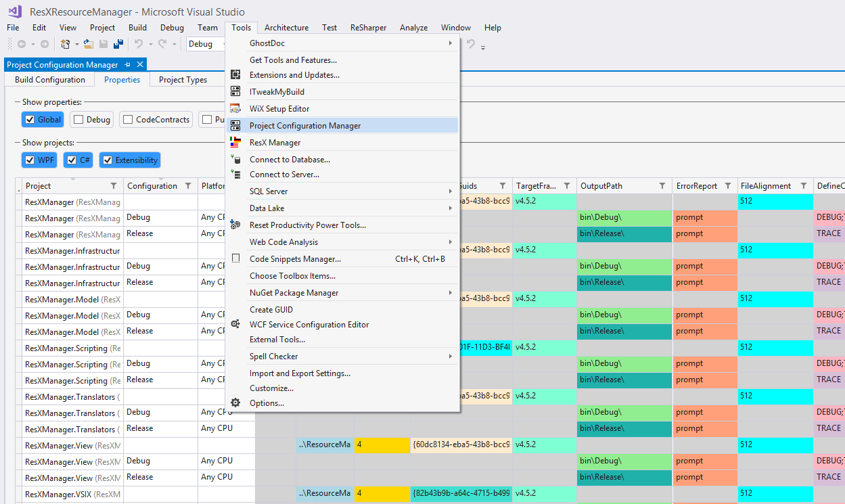Toggle the Extensibility projects checkbox

click(x=108, y=160)
